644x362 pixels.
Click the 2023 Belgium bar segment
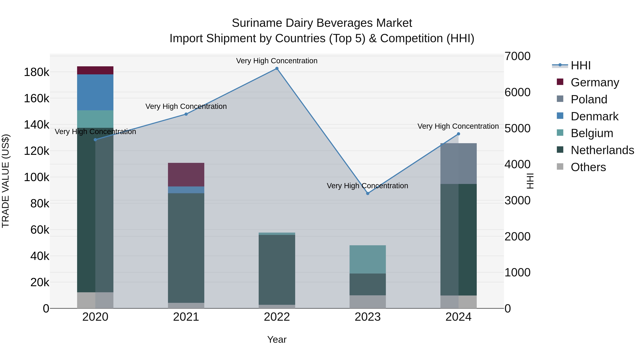(367, 259)
